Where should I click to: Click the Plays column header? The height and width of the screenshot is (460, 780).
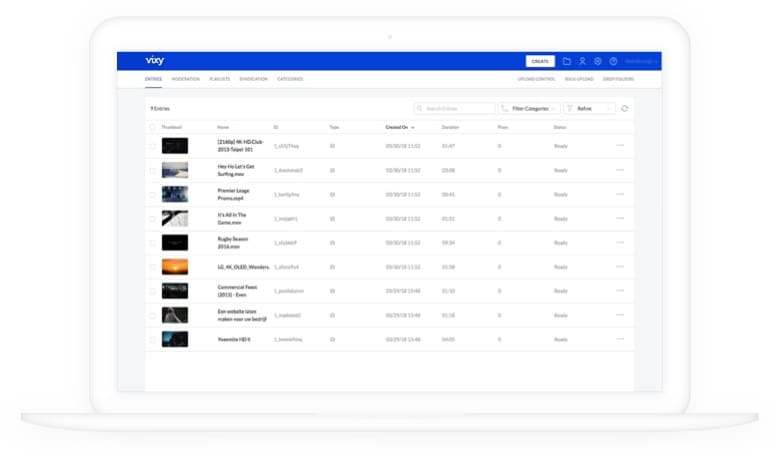(503, 127)
